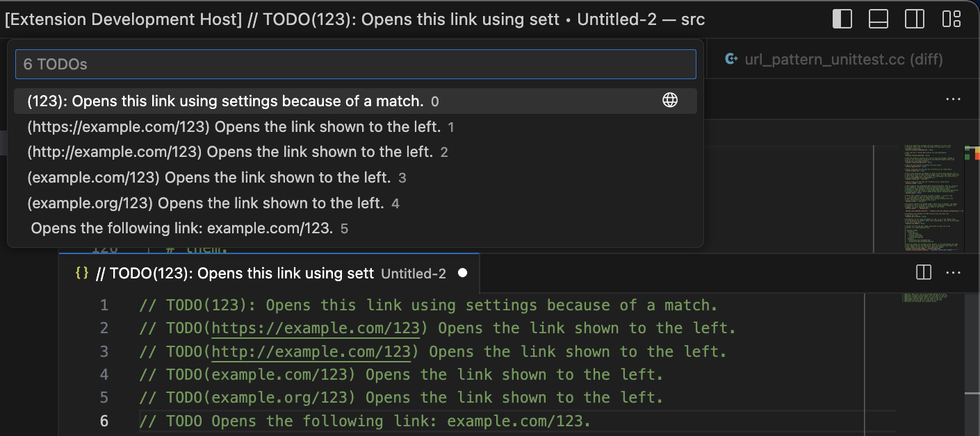Open https://example.com/123 link on line 2
The image size is (980, 436).
(316, 328)
